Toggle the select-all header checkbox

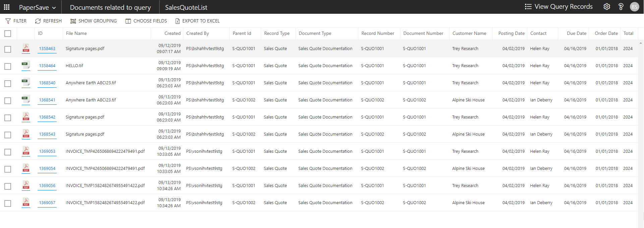(8, 34)
